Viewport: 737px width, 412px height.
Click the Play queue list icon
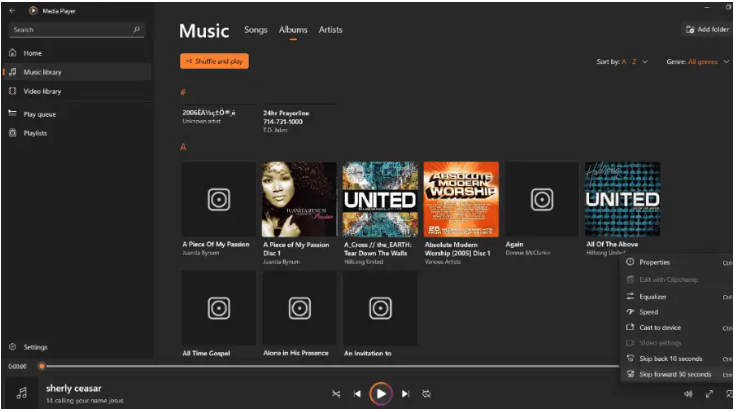coord(13,113)
